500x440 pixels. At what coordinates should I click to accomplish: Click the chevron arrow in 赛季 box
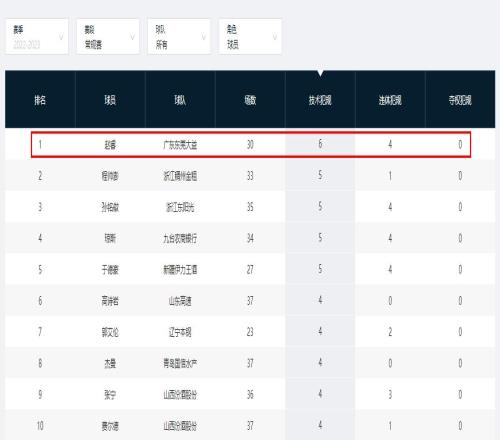tap(61, 37)
